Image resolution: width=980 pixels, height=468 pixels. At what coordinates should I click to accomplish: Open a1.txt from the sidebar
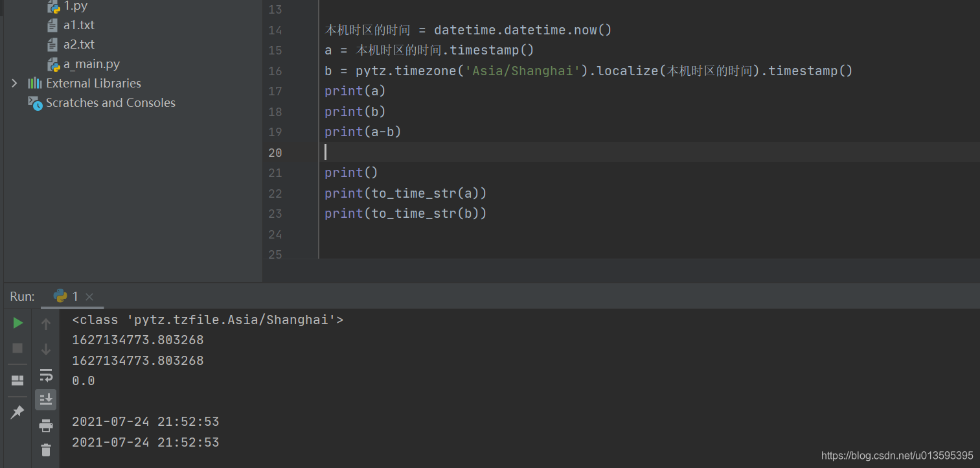(79, 25)
